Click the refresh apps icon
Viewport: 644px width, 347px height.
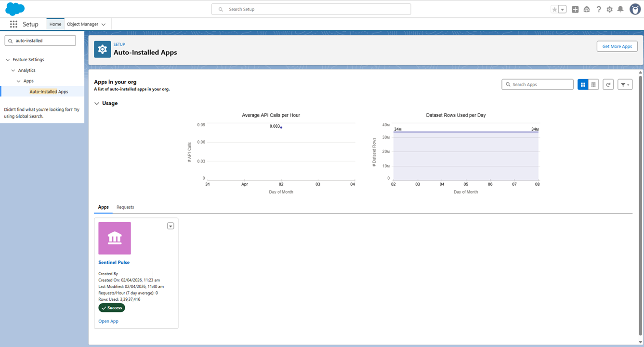[608, 84]
